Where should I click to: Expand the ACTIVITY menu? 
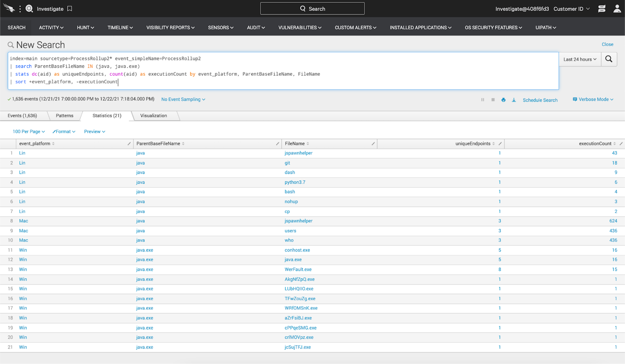coord(51,27)
